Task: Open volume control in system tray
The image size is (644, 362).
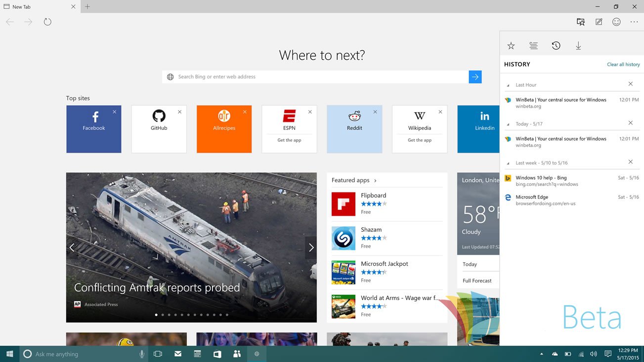Action: [594, 354]
